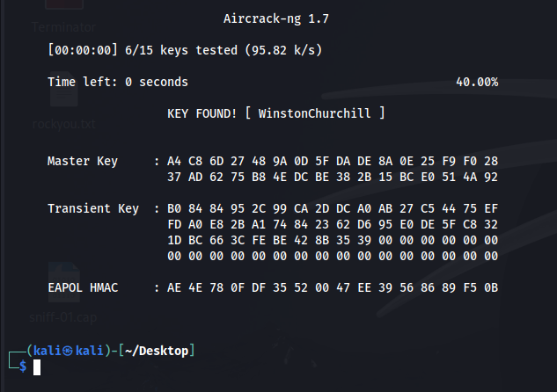Click the EAPOL HMAC label
557x392 pixels.
pos(83,288)
